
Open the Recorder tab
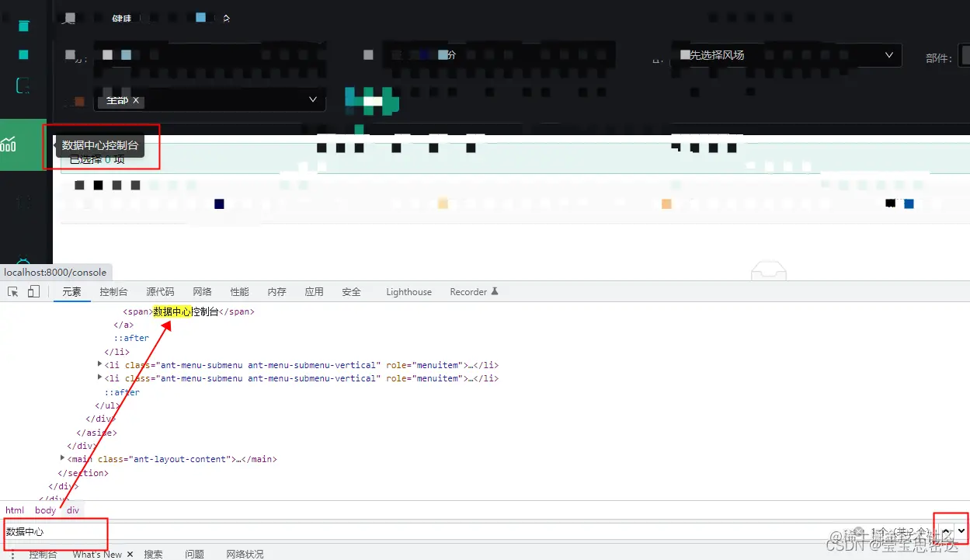pos(474,292)
